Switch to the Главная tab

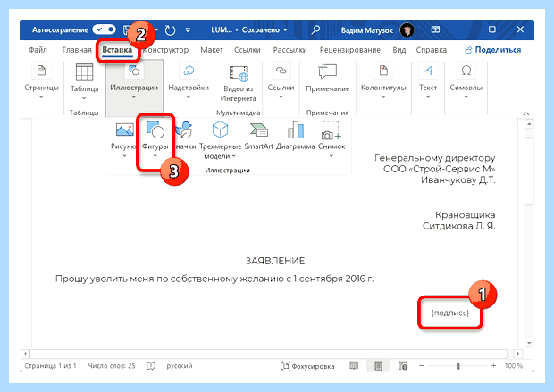tap(77, 50)
